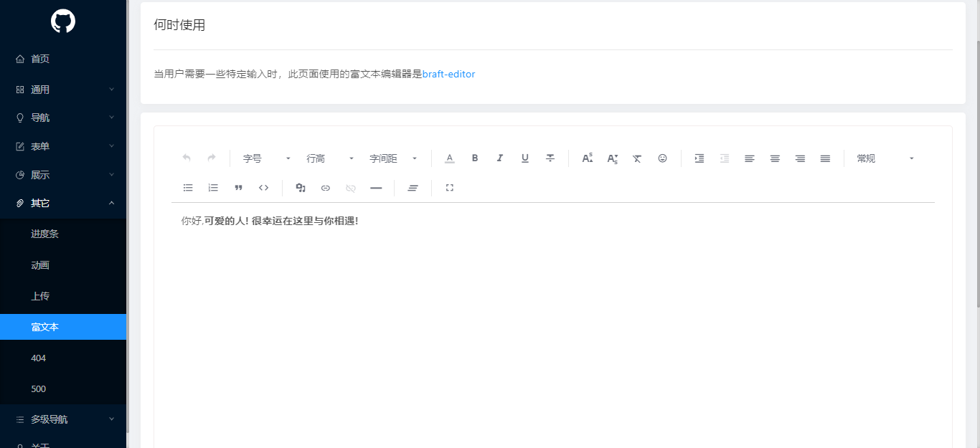Open the 常规 heading style dropdown
The image size is (980, 448).
point(885,158)
